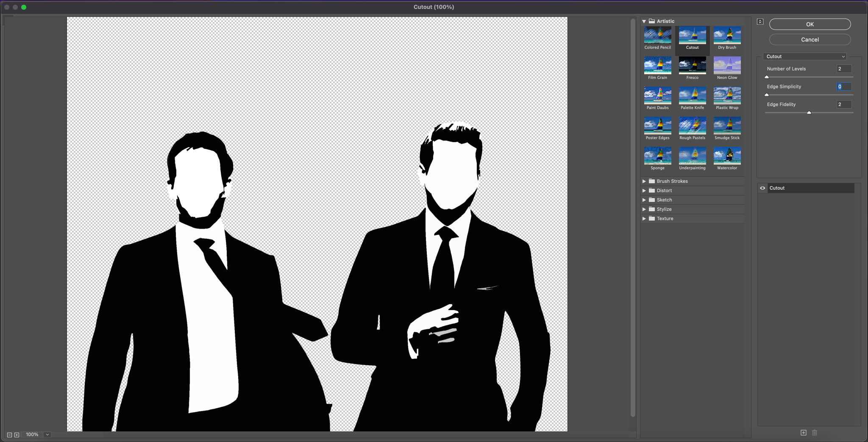Viewport: 868px width, 442px height.
Task: Click the OK button
Action: pos(810,24)
